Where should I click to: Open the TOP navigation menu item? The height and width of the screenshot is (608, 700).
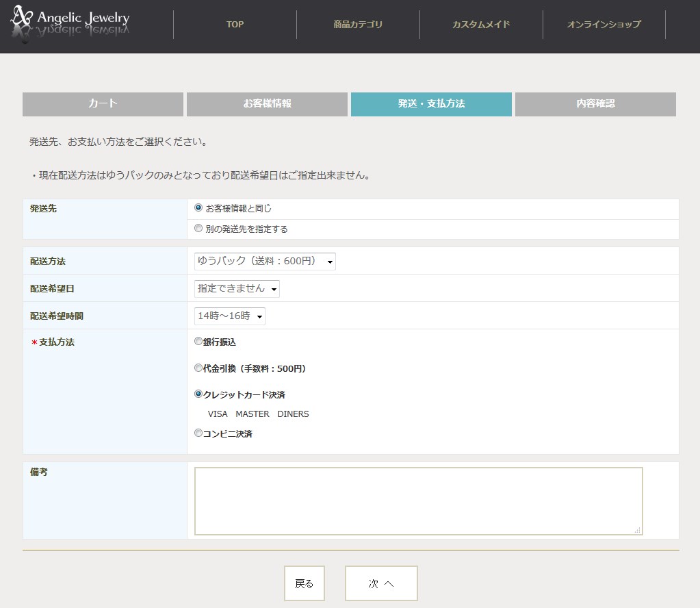coord(235,25)
